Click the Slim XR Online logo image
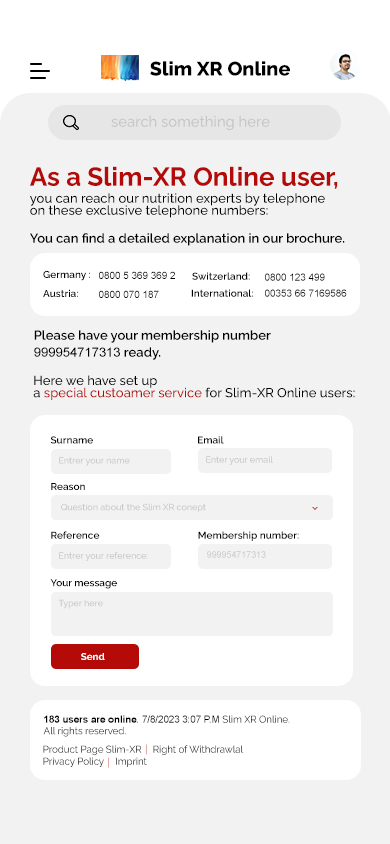The height and width of the screenshot is (844, 390). pos(120,68)
